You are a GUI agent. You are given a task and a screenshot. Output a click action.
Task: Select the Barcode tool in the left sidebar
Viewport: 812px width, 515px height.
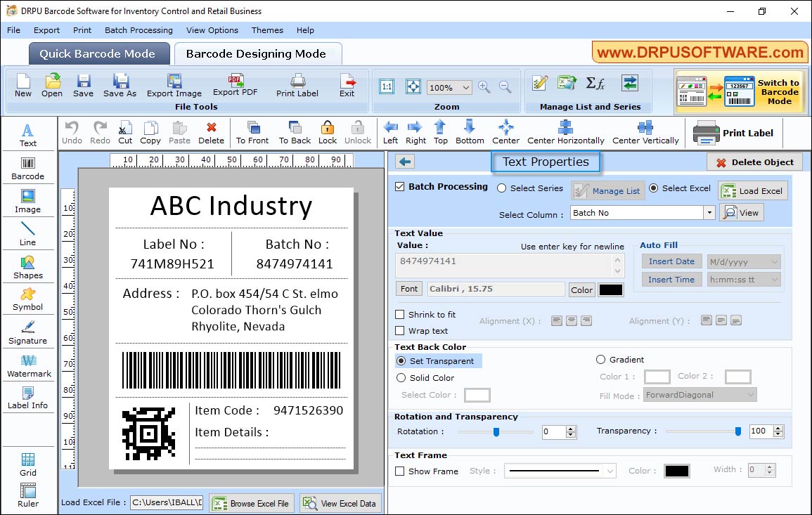(x=28, y=167)
